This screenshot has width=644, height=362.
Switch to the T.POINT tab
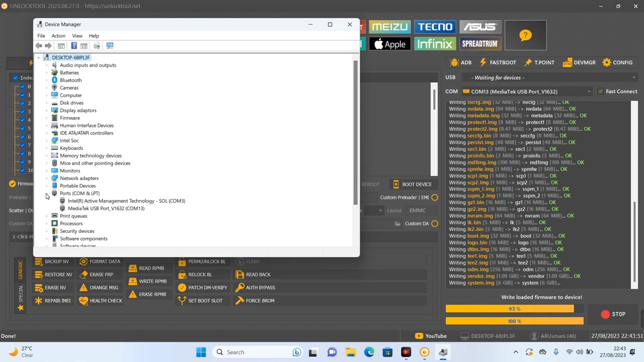pyautogui.click(x=539, y=62)
